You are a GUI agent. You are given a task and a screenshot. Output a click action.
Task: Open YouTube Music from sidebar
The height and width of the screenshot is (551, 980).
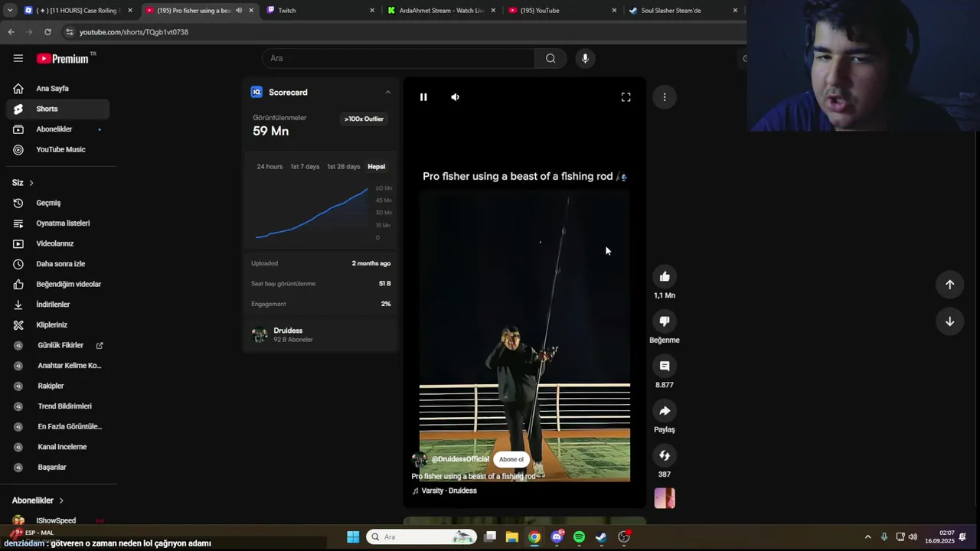click(x=58, y=149)
